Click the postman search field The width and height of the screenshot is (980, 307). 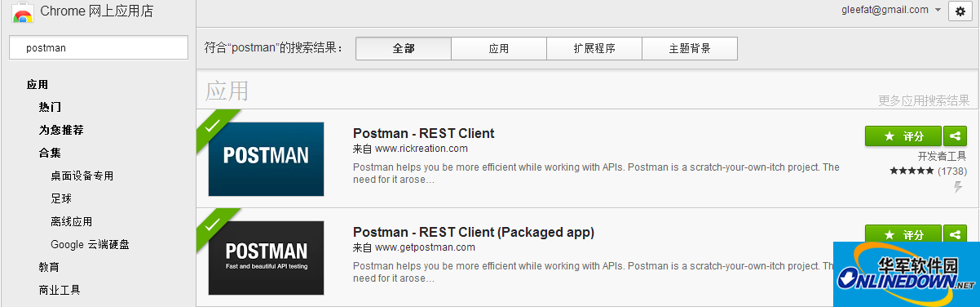pos(99,48)
